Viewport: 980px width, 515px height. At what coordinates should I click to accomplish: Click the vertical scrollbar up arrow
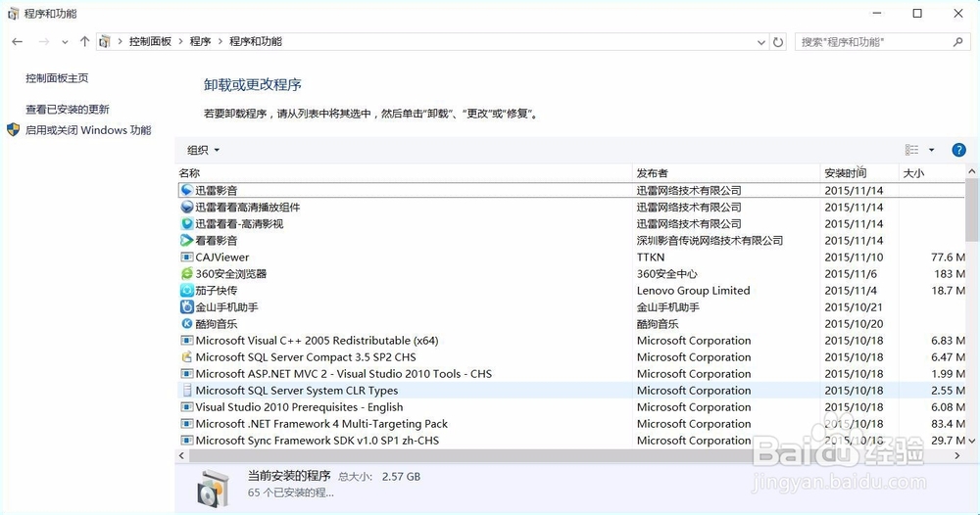click(x=971, y=171)
